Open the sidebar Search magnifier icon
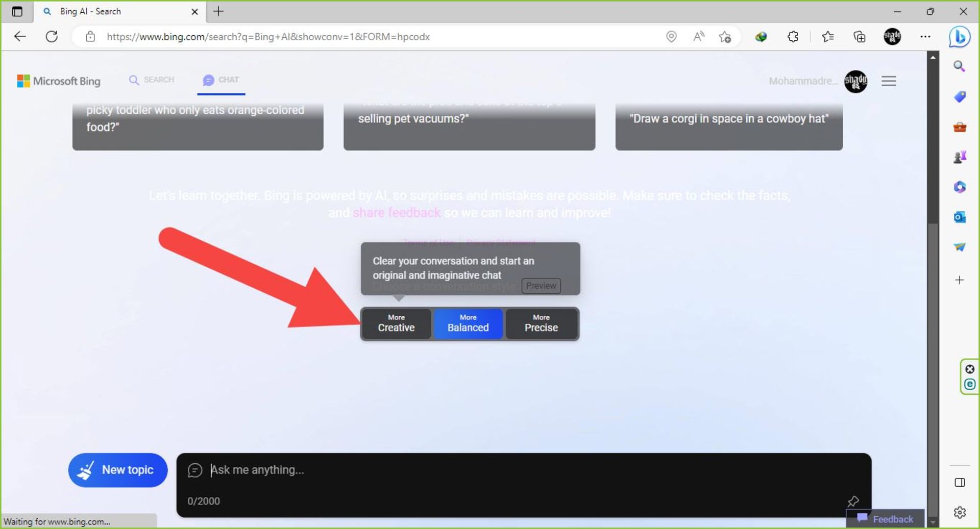Viewport: 980px width, 529px height. click(x=959, y=66)
